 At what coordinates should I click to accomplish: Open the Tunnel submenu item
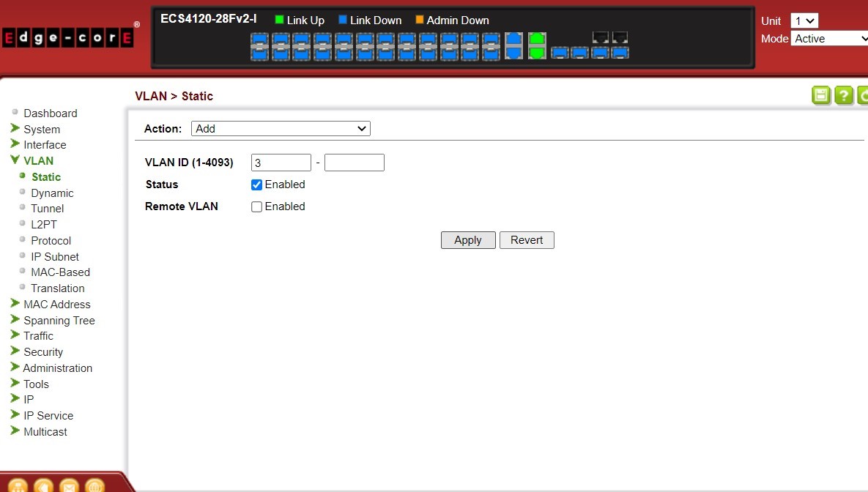coord(47,209)
